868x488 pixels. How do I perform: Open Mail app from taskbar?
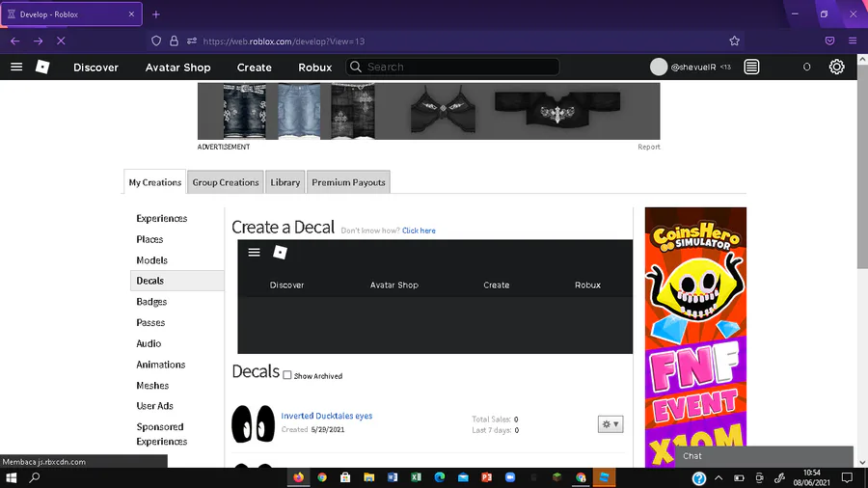pos(463,477)
